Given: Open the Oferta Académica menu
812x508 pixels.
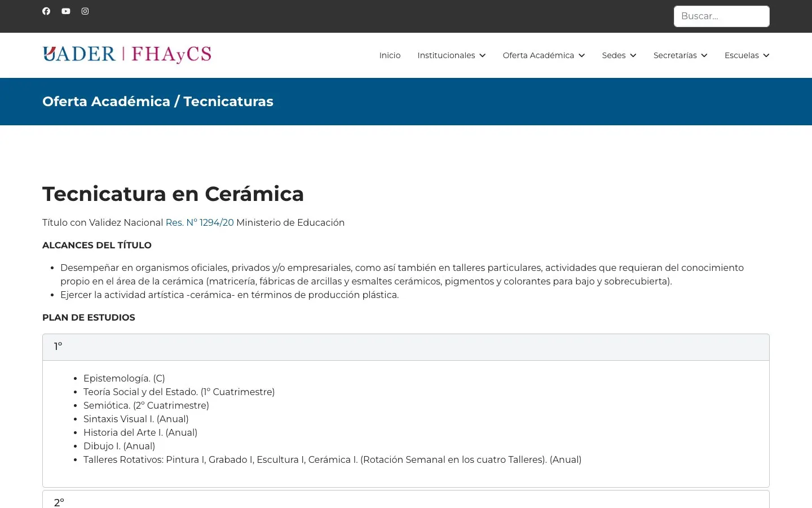Looking at the screenshot, I should click(544, 55).
